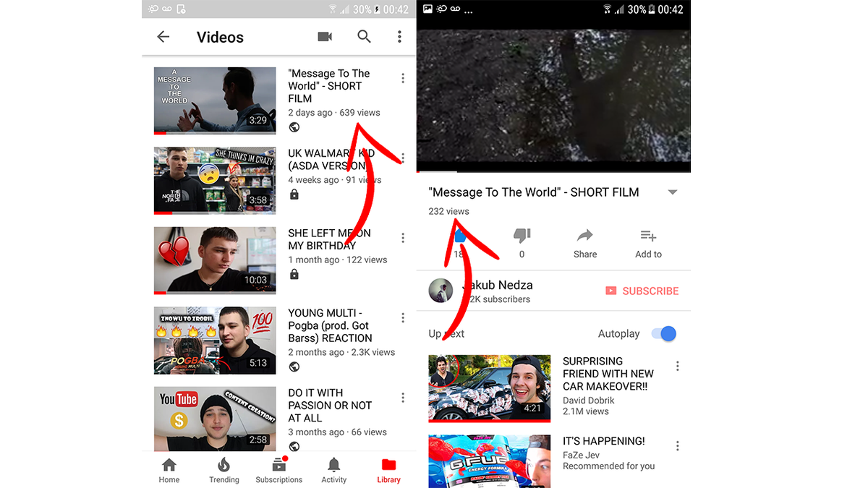Open search with the magnifier icon
The height and width of the screenshot is (488, 868).
coord(364,37)
